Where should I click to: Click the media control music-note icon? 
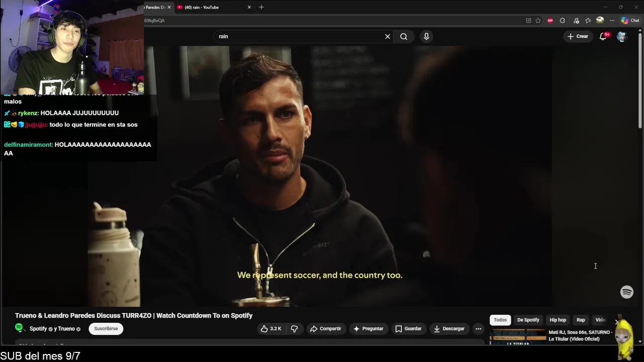575,21
